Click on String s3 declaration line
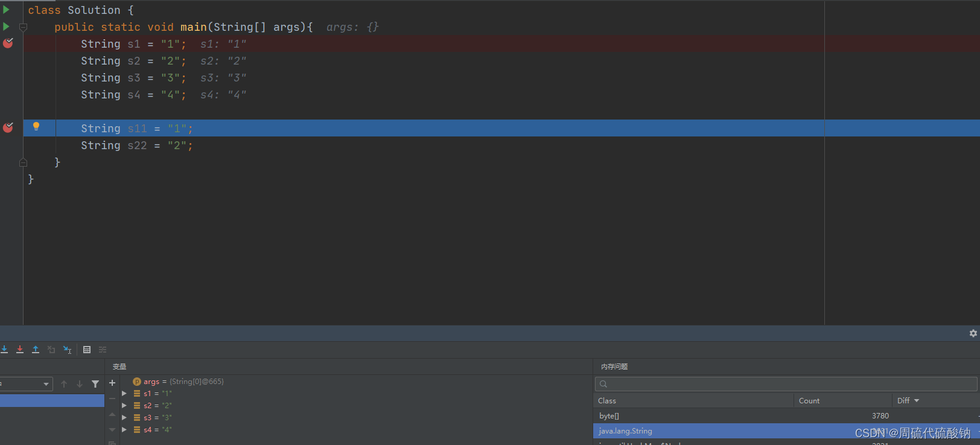Viewport: 980px width, 445px height. (x=133, y=78)
